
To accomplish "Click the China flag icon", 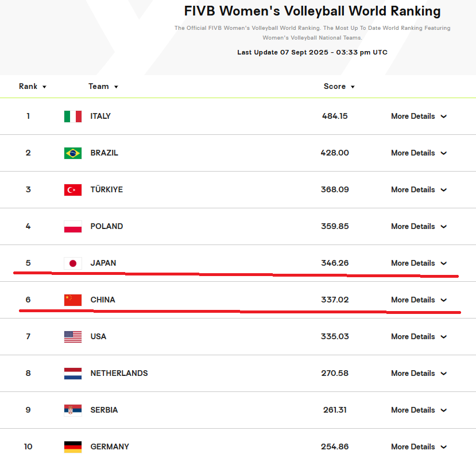I will pyautogui.click(x=73, y=300).
